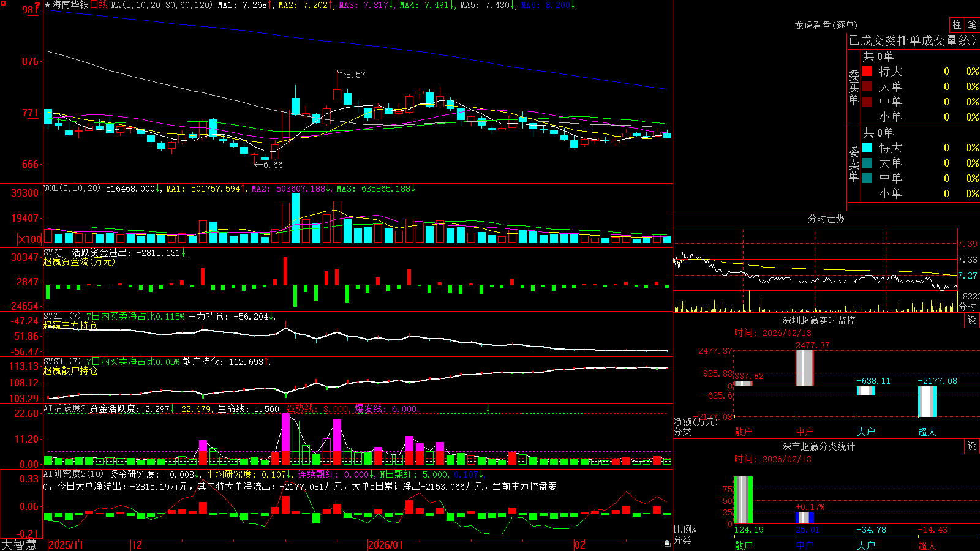Viewport: 980px width, 551px height.
Task: Click the 分时走势 panel title
Action: tap(826, 219)
